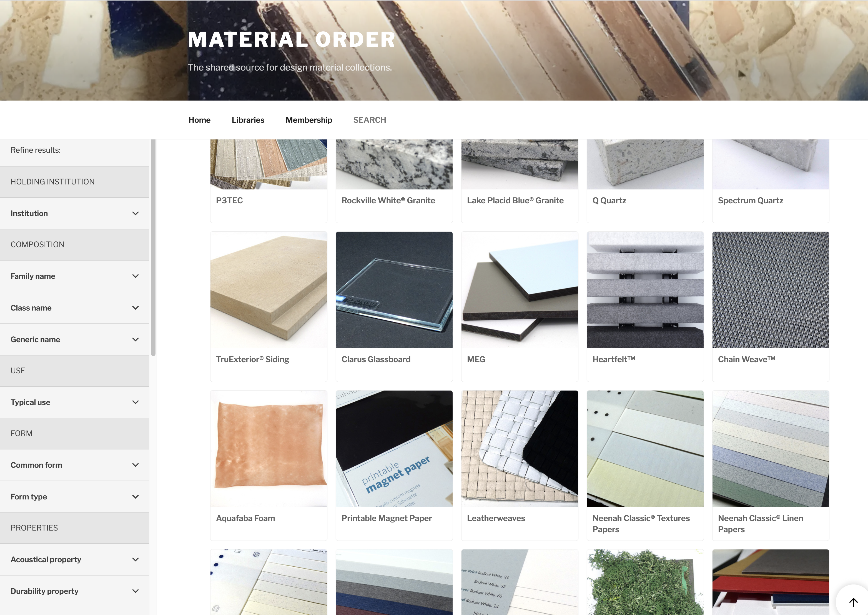Viewport: 868px width, 615px height.
Task: Expand the Generic name filter
Action: point(75,339)
